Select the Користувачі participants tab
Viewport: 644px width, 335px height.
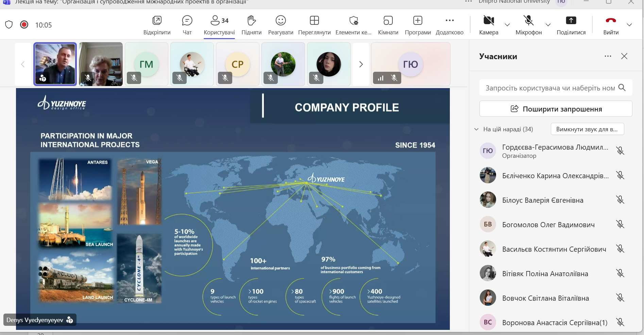click(219, 25)
